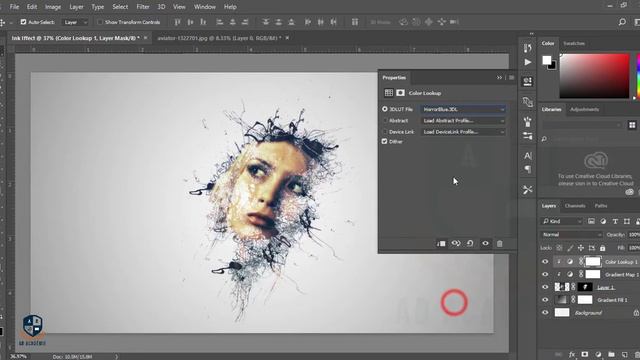This screenshot has height=360, width=640.
Task: Open the library selection dropdown
Action: click(x=582, y=125)
